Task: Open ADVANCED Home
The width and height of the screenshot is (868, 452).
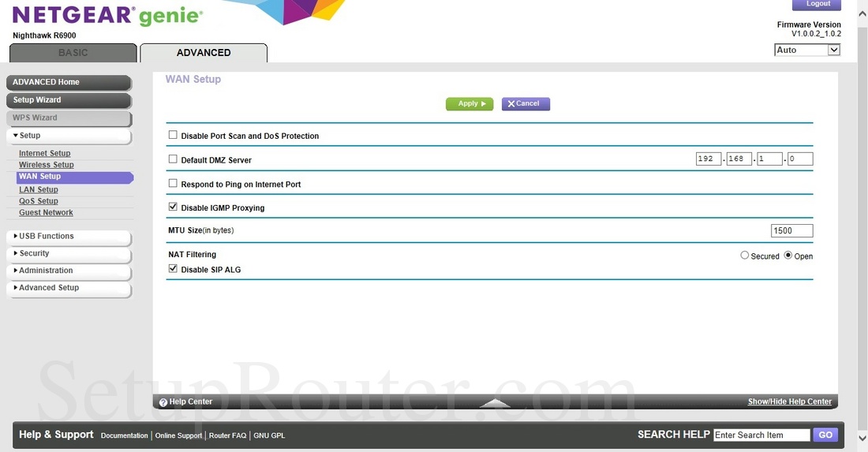Action: (69, 83)
